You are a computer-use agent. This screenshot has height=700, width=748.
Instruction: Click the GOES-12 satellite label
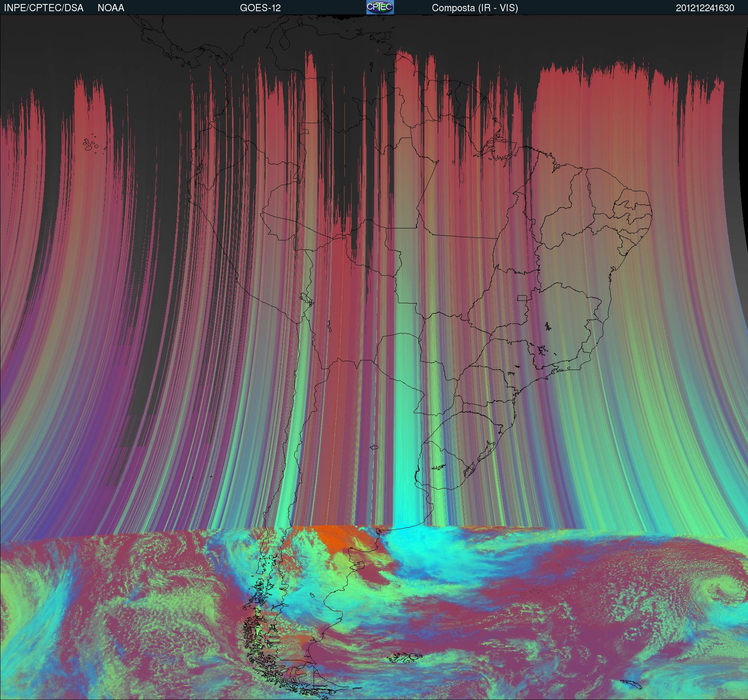260,8
